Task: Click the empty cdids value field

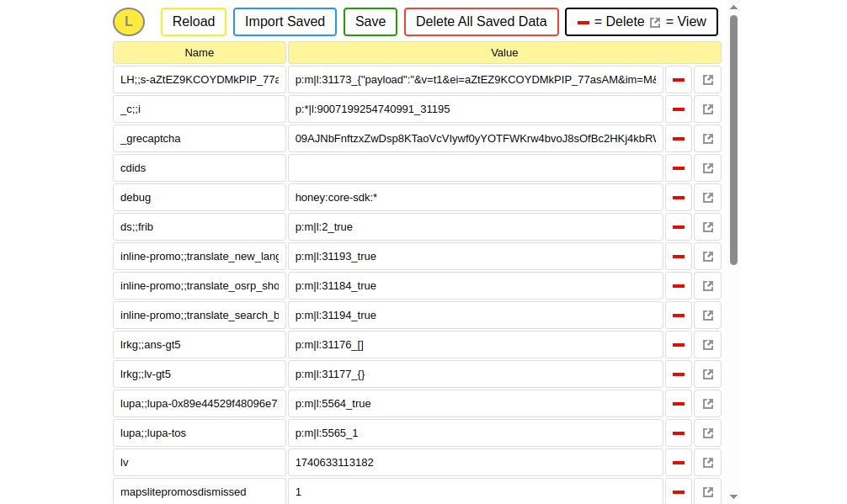Action: pyautogui.click(x=475, y=168)
